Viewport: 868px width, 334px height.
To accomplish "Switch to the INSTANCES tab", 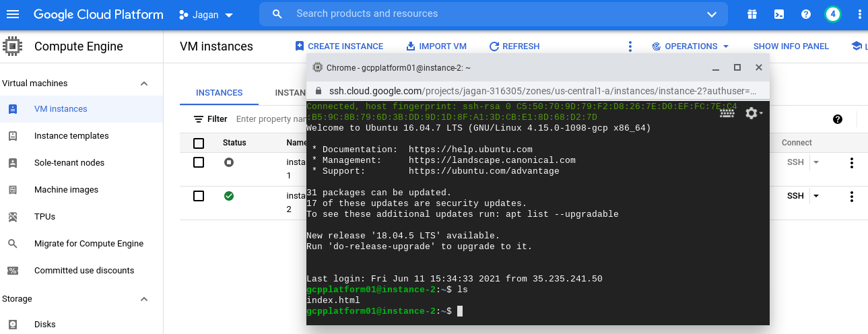I will tap(220, 93).
